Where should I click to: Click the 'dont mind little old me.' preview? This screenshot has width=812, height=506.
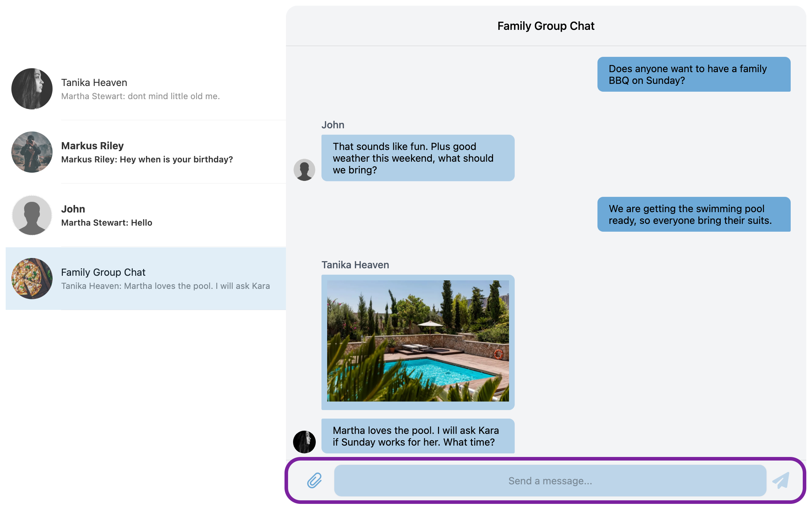click(174, 96)
